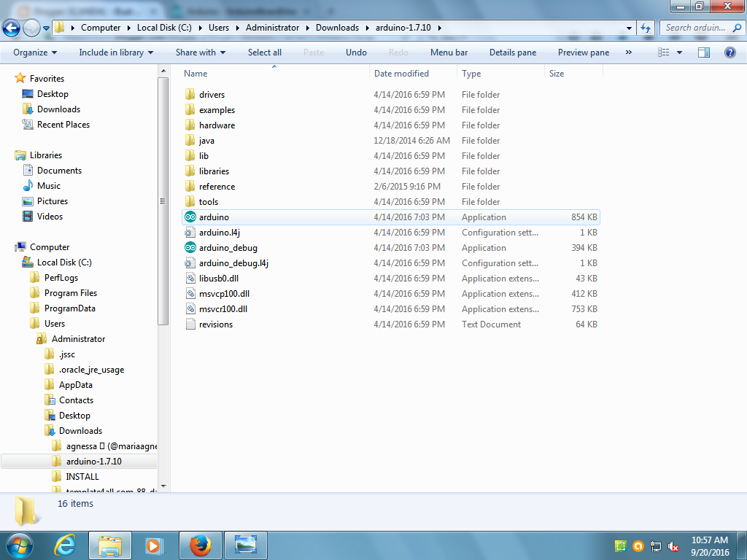Click the Videos library icon
747x560 pixels.
click(x=28, y=216)
